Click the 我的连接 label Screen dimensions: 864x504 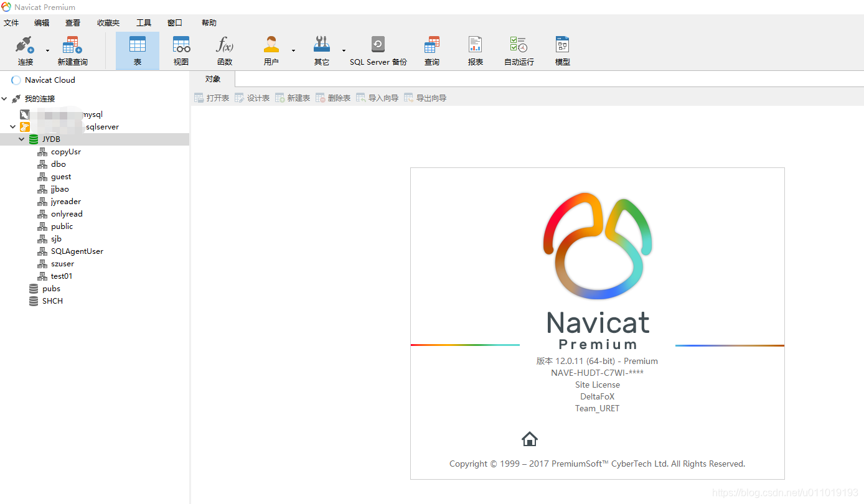coord(40,99)
